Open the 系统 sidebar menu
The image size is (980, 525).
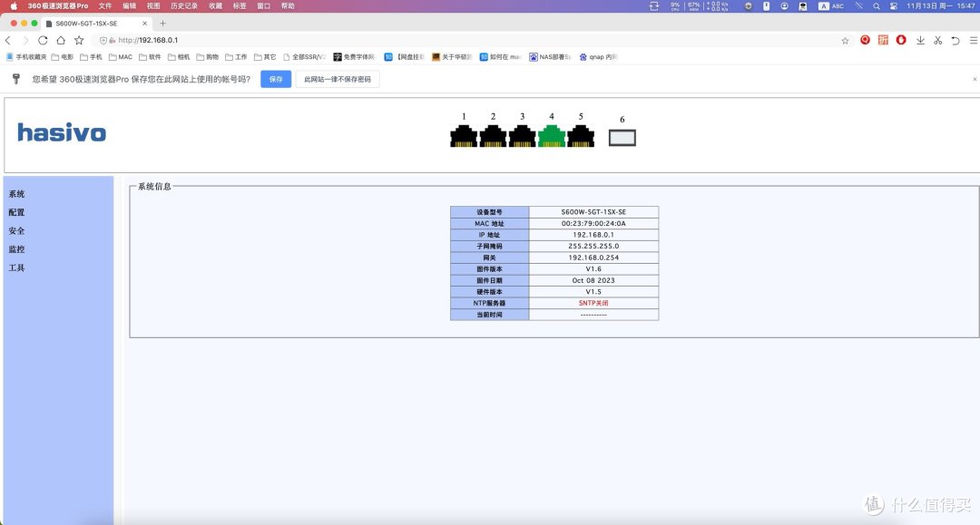coord(16,194)
